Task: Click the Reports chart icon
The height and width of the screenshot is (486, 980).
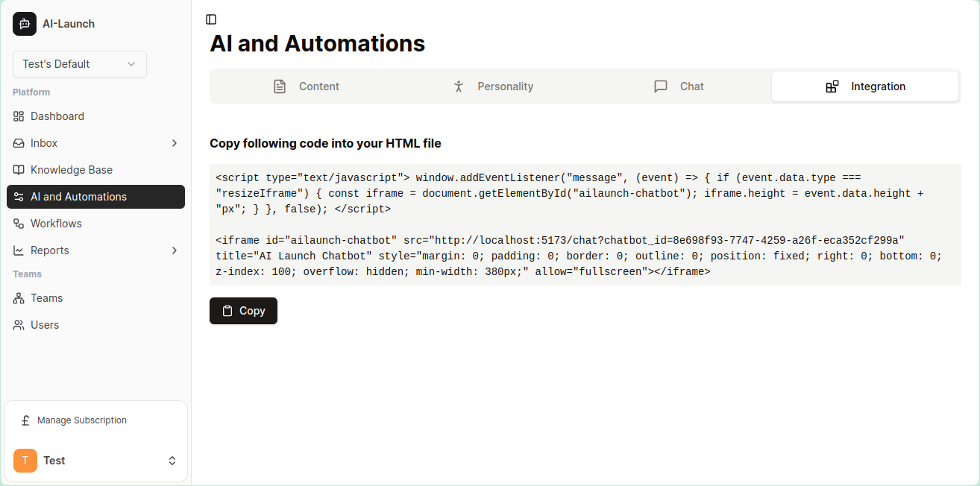Action: [19, 250]
